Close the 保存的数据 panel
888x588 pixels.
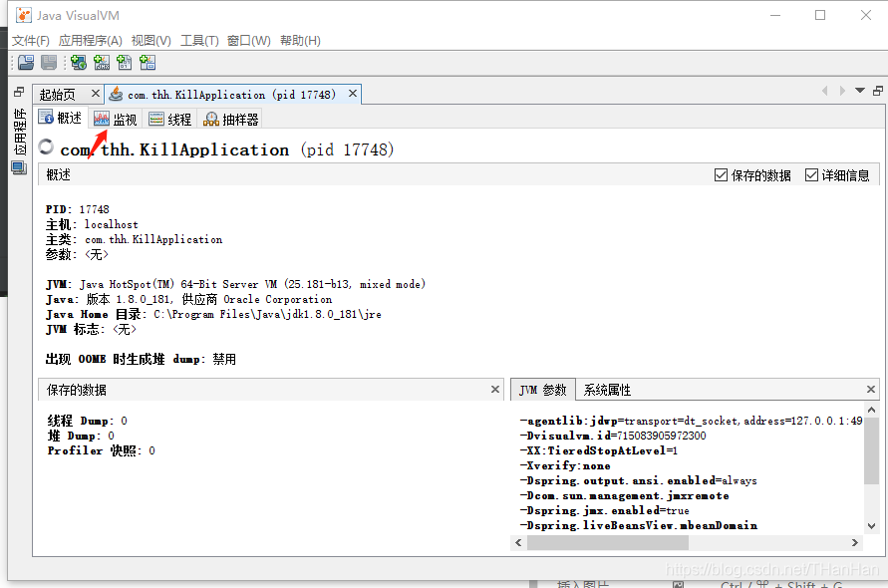tap(495, 390)
